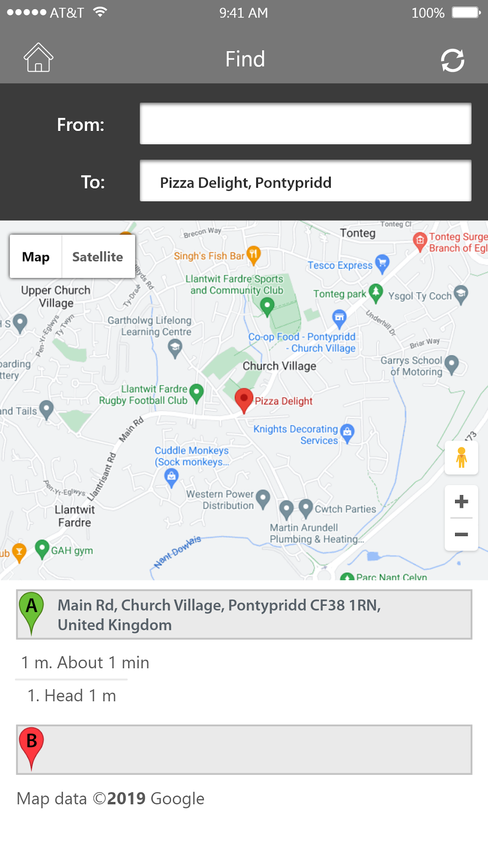This screenshot has width=488, height=868.
Task: Tap the GAH gym marker
Action: (x=42, y=549)
